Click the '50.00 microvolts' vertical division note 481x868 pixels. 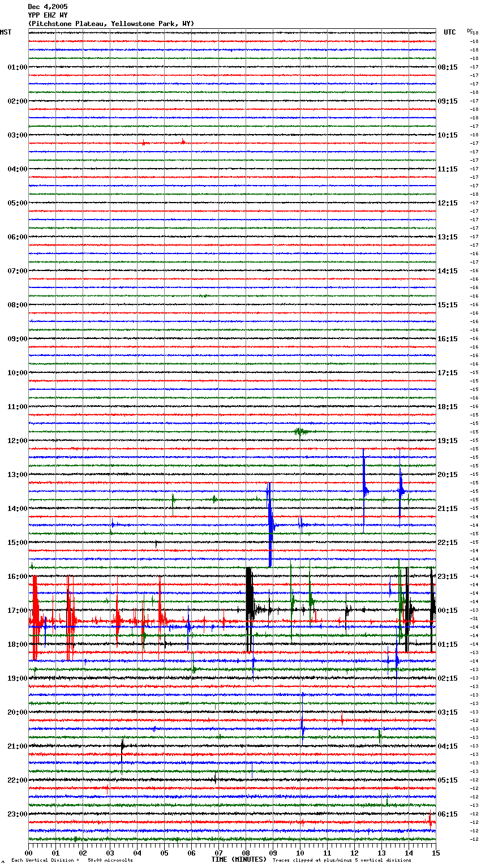point(110,860)
